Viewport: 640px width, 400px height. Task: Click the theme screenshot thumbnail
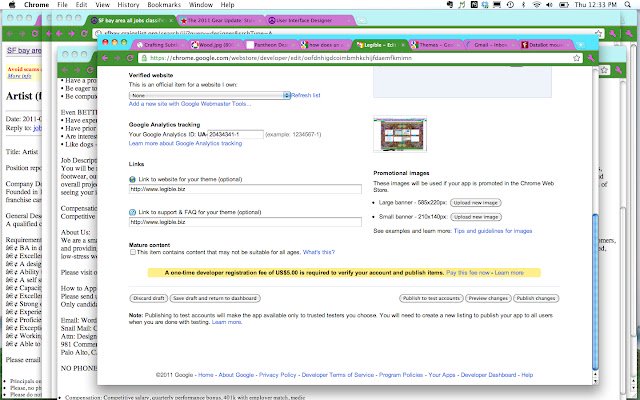[x=400, y=134]
